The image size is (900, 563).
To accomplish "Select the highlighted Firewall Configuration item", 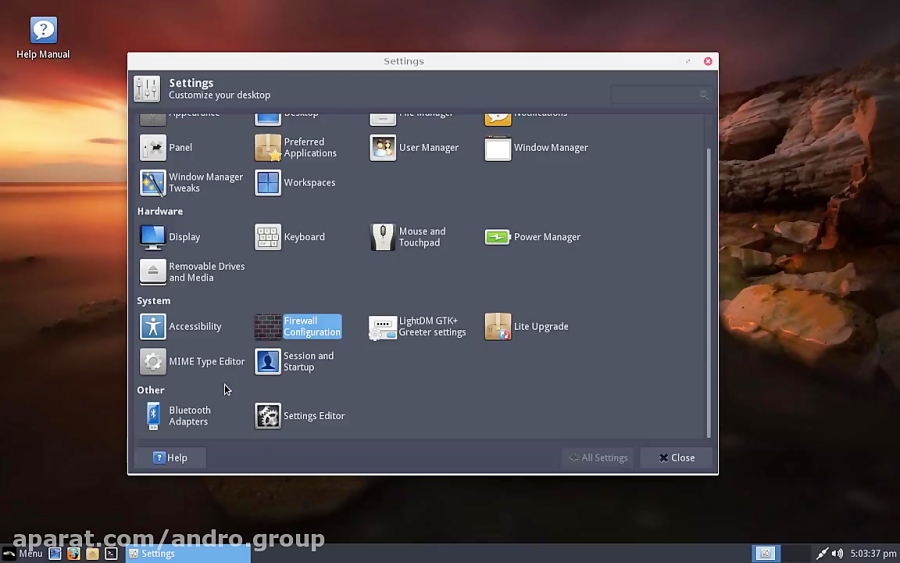I will (298, 326).
